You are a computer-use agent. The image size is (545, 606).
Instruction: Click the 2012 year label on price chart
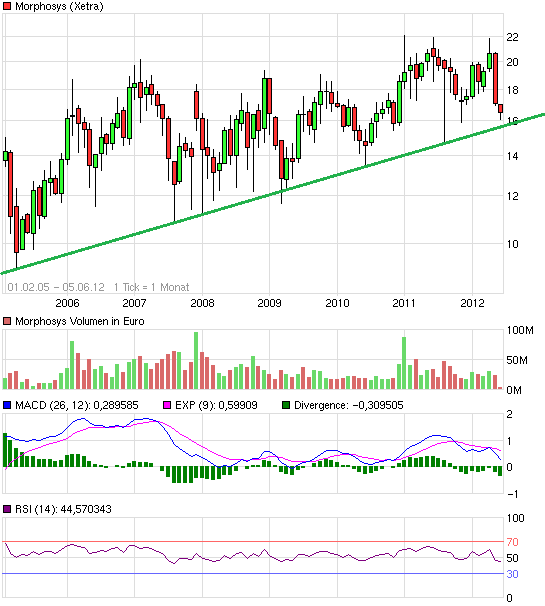click(472, 303)
